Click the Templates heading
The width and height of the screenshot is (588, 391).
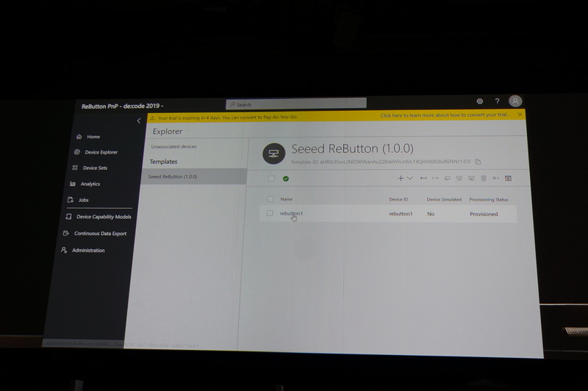(x=163, y=162)
